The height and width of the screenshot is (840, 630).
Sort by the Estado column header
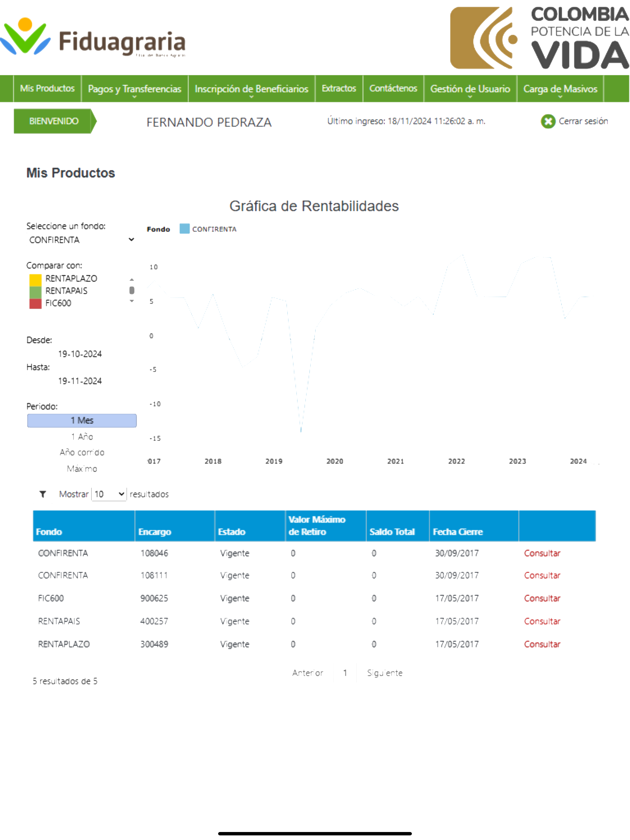pyautogui.click(x=250, y=526)
